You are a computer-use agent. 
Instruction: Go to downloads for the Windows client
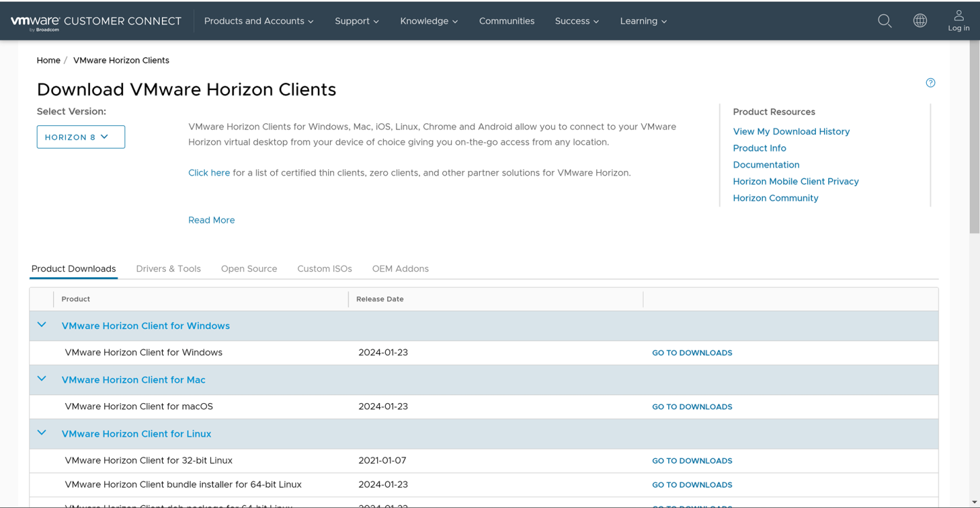click(x=691, y=352)
